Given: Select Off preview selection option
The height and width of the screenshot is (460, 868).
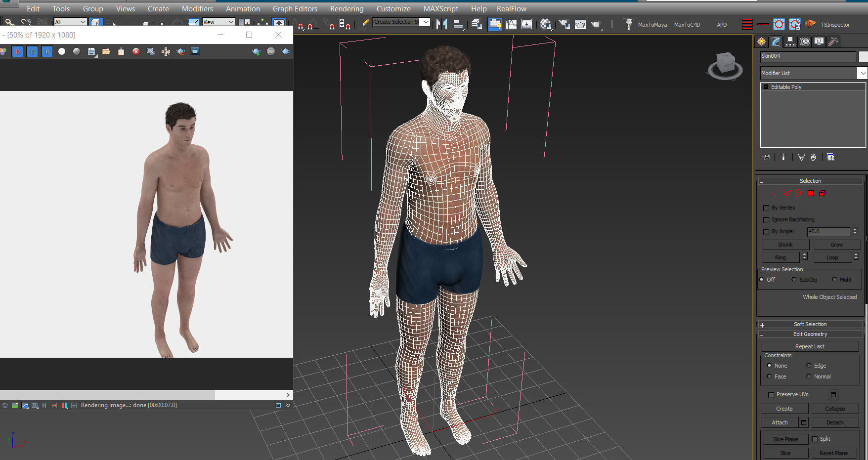Looking at the screenshot, I should pos(762,280).
